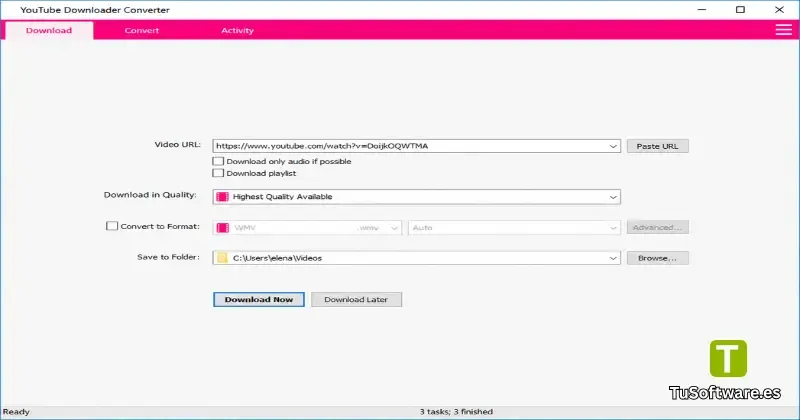Click the Download Later button

pyautogui.click(x=356, y=300)
